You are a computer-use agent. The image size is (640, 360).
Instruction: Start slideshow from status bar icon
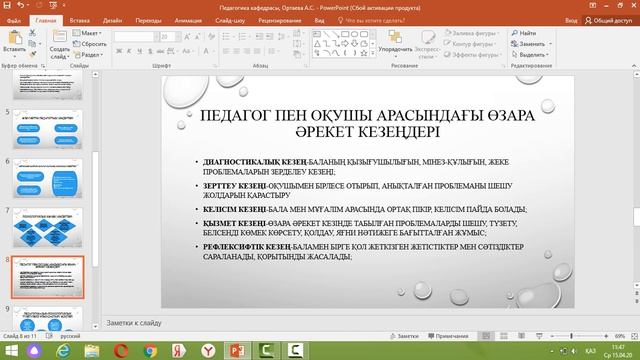(x=539, y=336)
